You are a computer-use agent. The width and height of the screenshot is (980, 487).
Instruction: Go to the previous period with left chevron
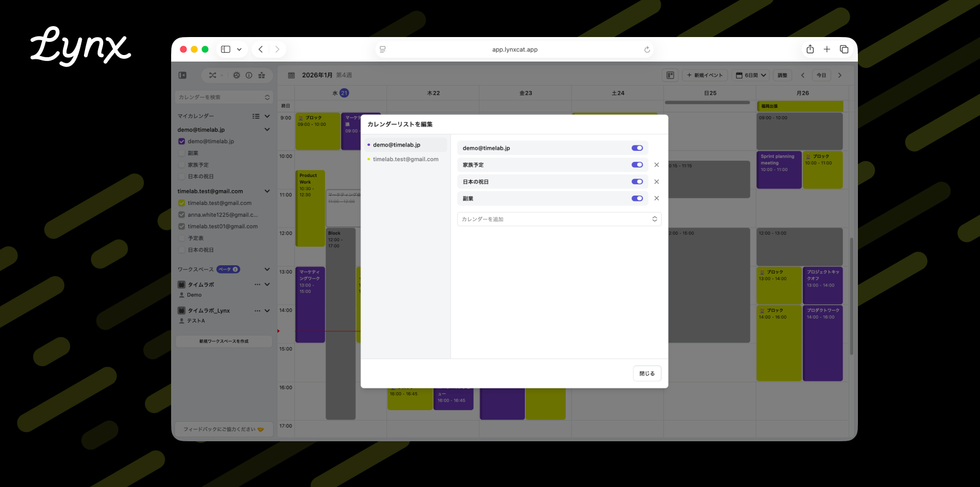[x=802, y=75]
